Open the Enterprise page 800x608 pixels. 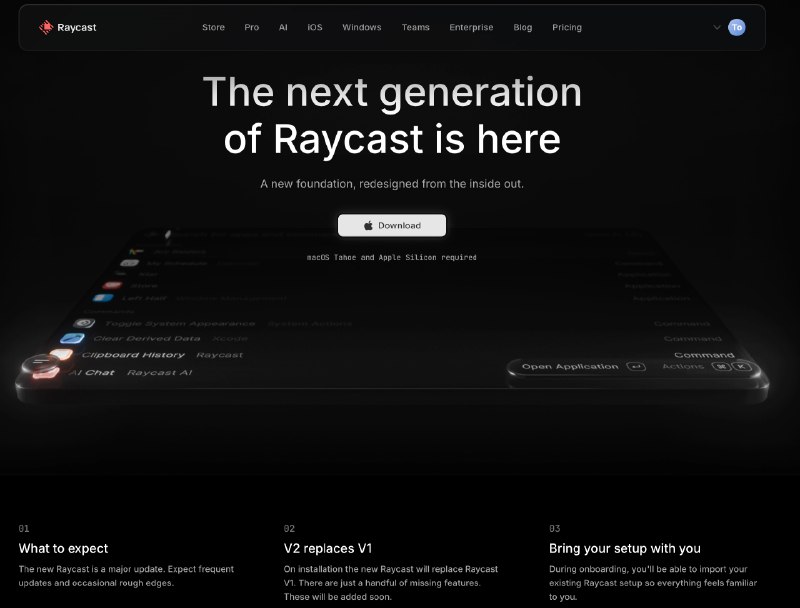coord(471,27)
